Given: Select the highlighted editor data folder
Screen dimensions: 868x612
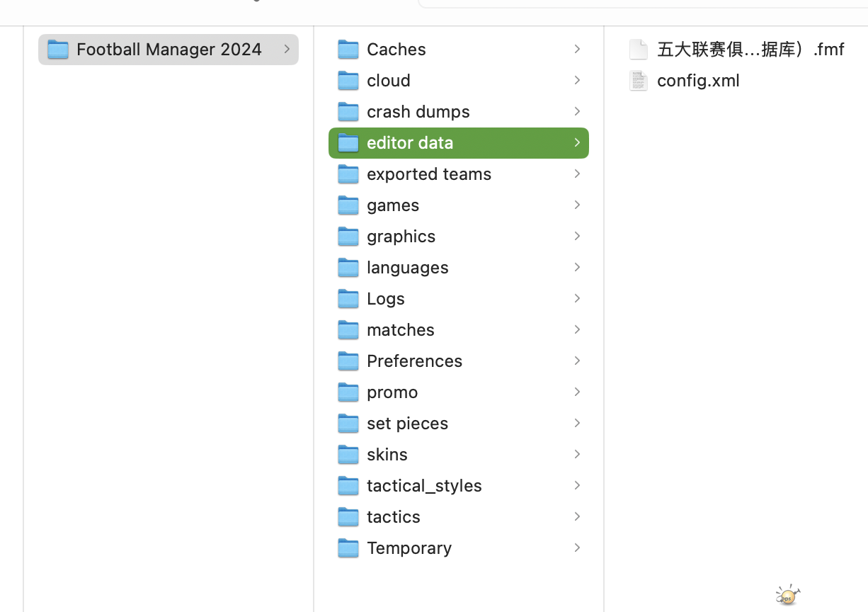Looking at the screenshot, I should tap(409, 143).
